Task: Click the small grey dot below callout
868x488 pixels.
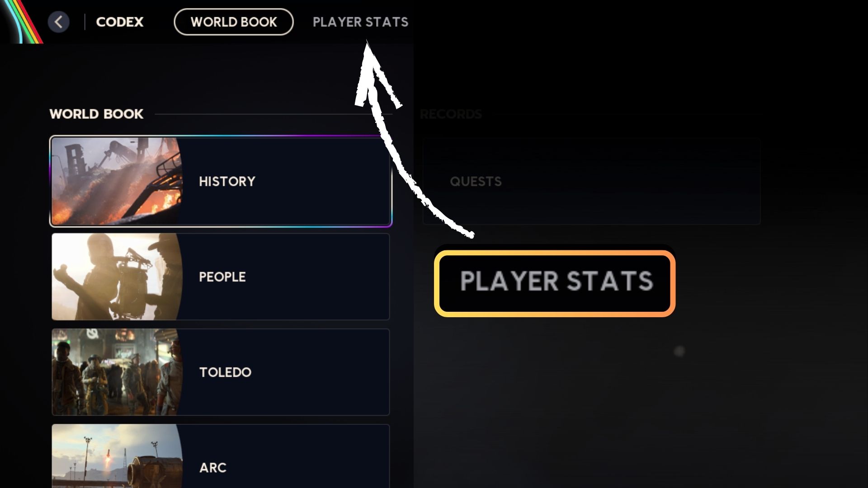Action: point(679,351)
